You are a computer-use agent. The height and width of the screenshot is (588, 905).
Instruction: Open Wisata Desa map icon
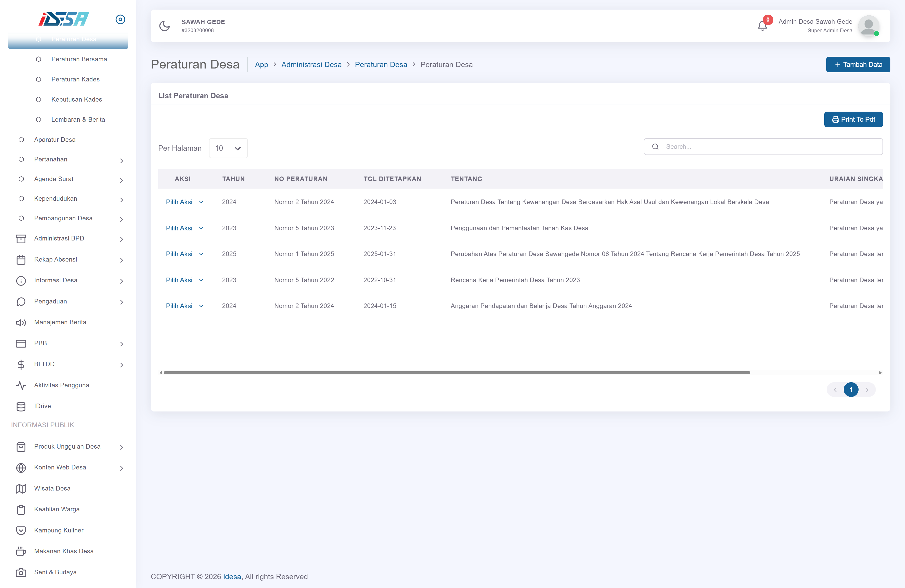pyautogui.click(x=21, y=488)
